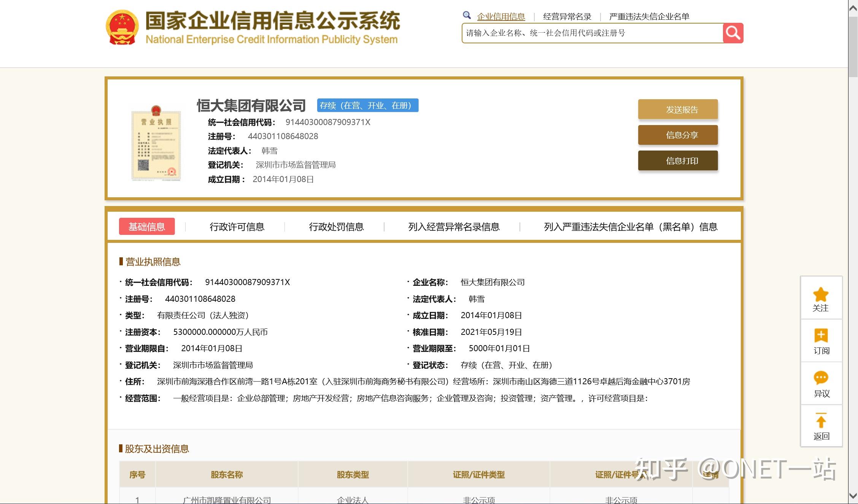Click the 存续（在营、开业、在册）status badge

[368, 105]
